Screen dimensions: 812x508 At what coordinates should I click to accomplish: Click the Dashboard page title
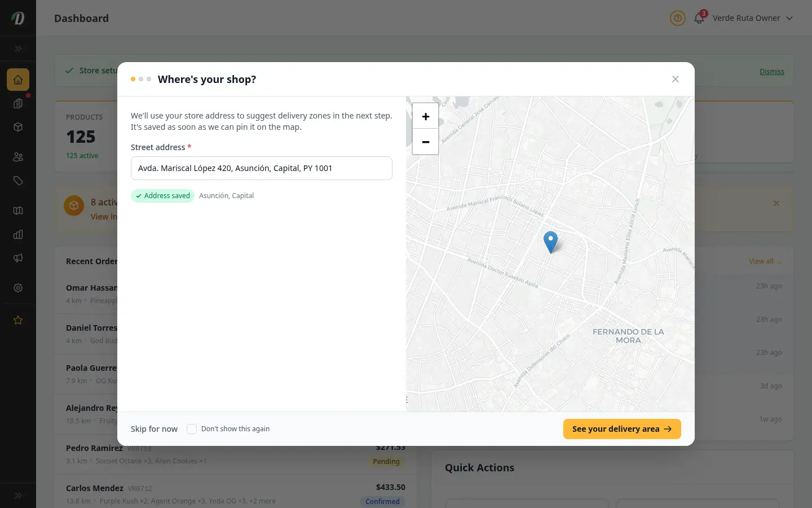81,18
